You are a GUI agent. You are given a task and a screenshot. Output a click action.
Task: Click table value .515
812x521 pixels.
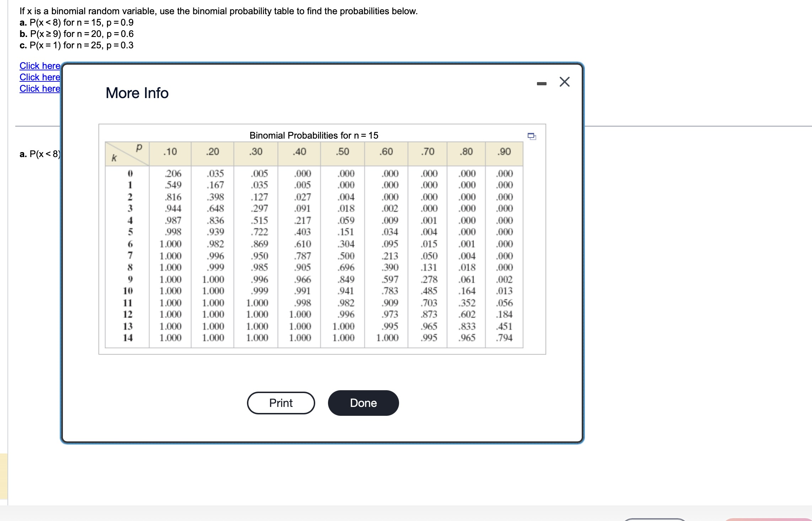click(x=259, y=220)
